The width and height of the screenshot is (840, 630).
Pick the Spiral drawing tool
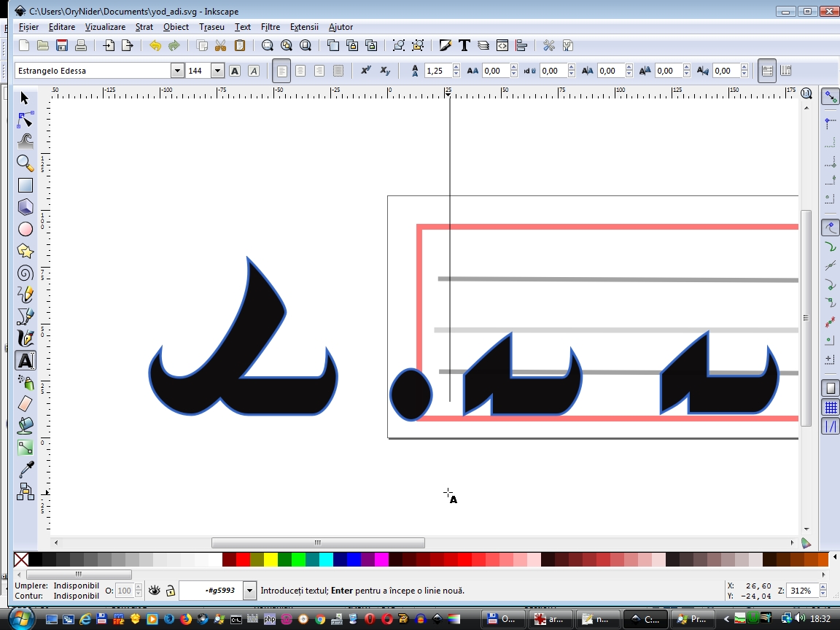pos(26,273)
